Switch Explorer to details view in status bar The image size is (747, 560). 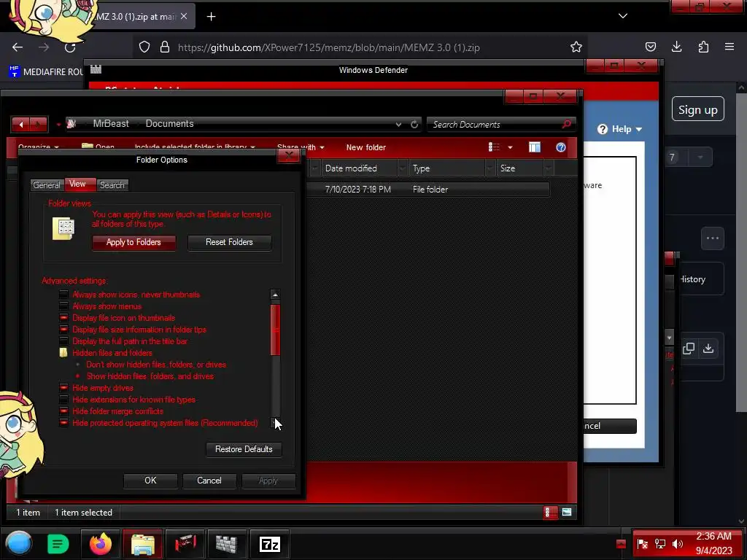(x=550, y=513)
